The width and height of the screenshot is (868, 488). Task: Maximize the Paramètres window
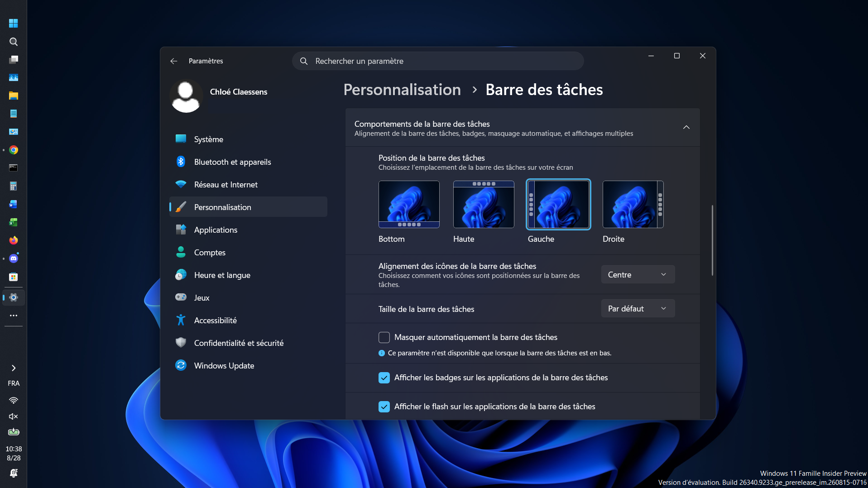tap(677, 56)
